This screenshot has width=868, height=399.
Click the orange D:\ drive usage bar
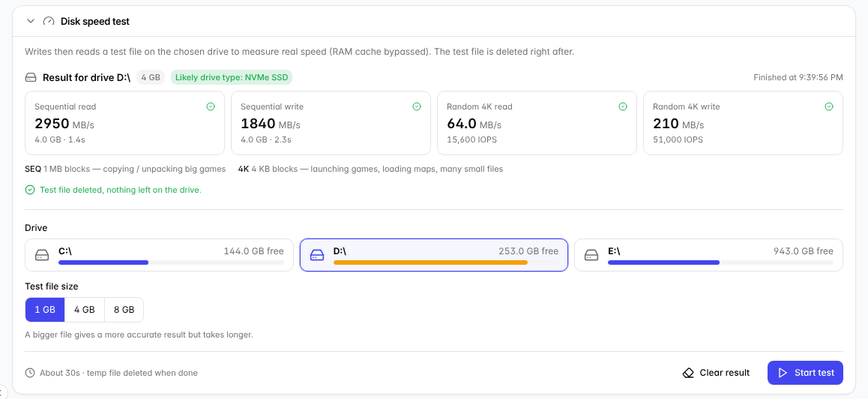[x=446, y=262]
